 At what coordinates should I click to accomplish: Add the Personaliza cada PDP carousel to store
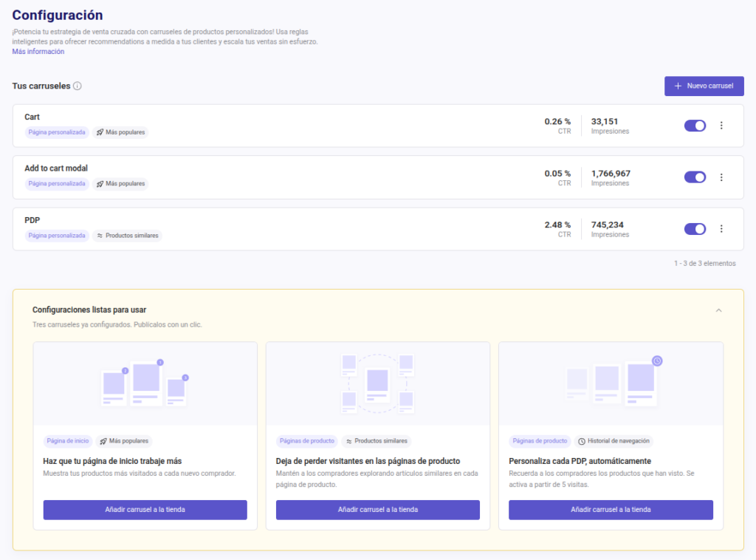(x=611, y=510)
